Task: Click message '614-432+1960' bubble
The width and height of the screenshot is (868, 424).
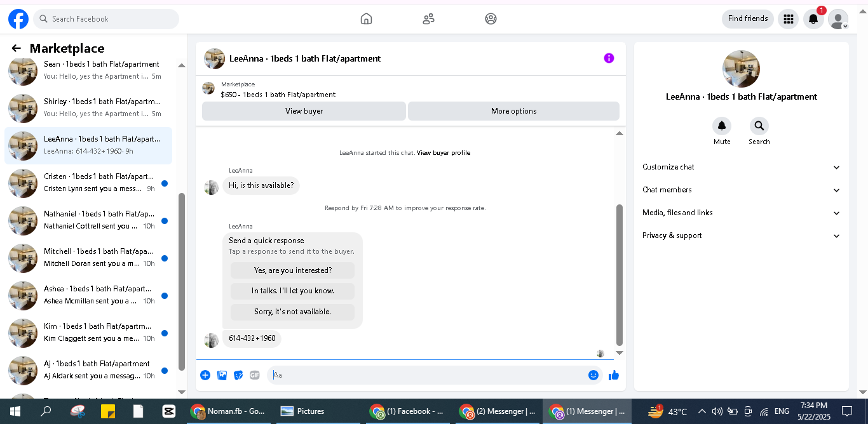Action: click(x=252, y=338)
